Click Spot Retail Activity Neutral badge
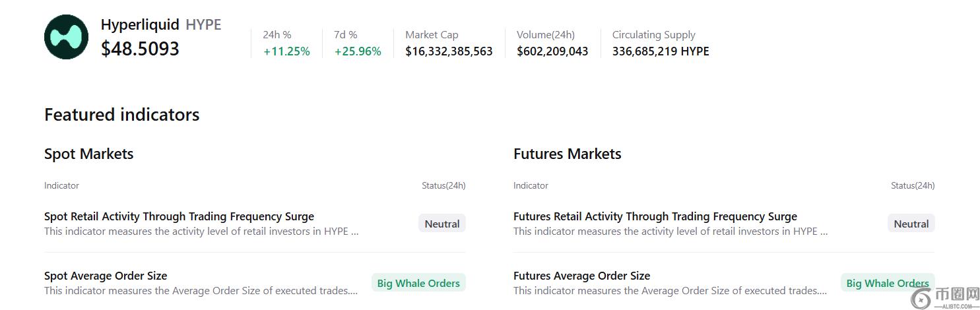The height and width of the screenshot is (310, 980). pyautogui.click(x=442, y=224)
